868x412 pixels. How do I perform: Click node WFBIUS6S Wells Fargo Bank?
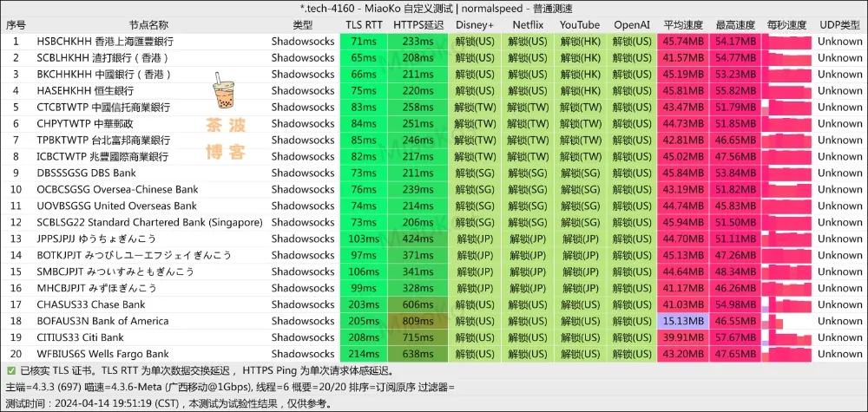click(x=103, y=354)
